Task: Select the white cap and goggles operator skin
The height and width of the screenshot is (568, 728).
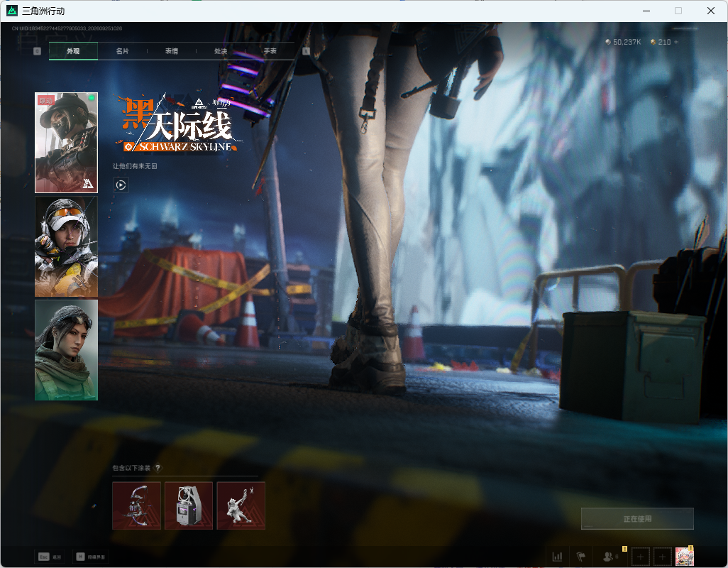Action: click(x=67, y=246)
